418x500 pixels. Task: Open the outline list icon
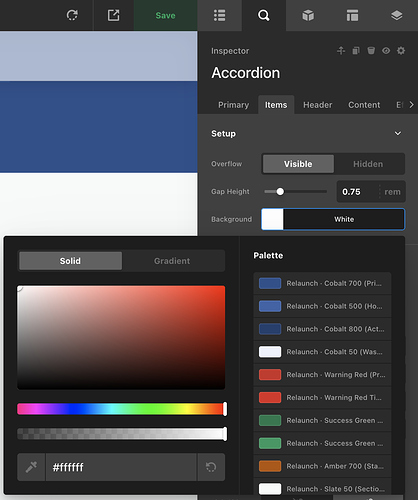click(219, 15)
